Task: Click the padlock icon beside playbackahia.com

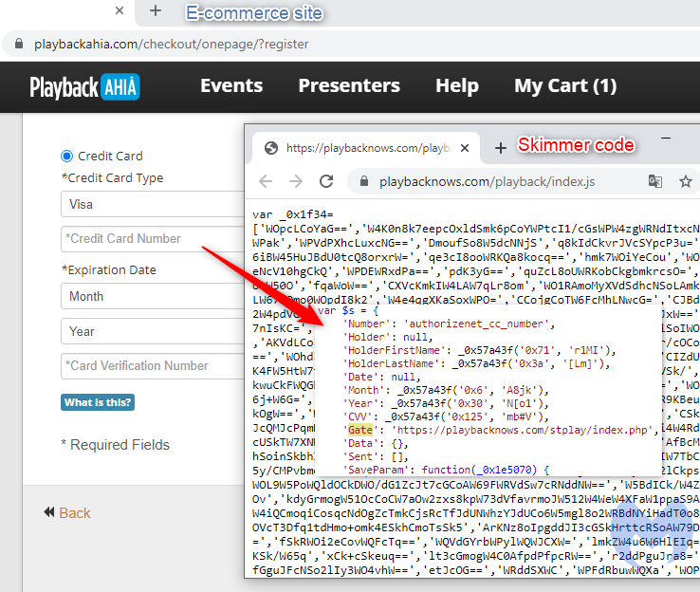Action: coord(19,44)
